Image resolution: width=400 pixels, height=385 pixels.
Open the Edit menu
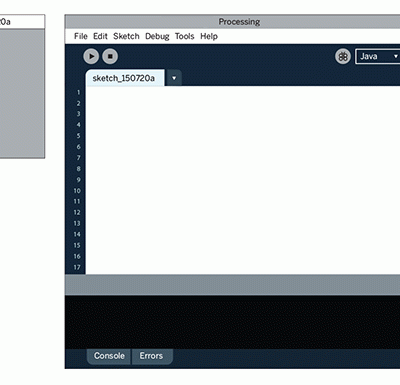point(100,36)
